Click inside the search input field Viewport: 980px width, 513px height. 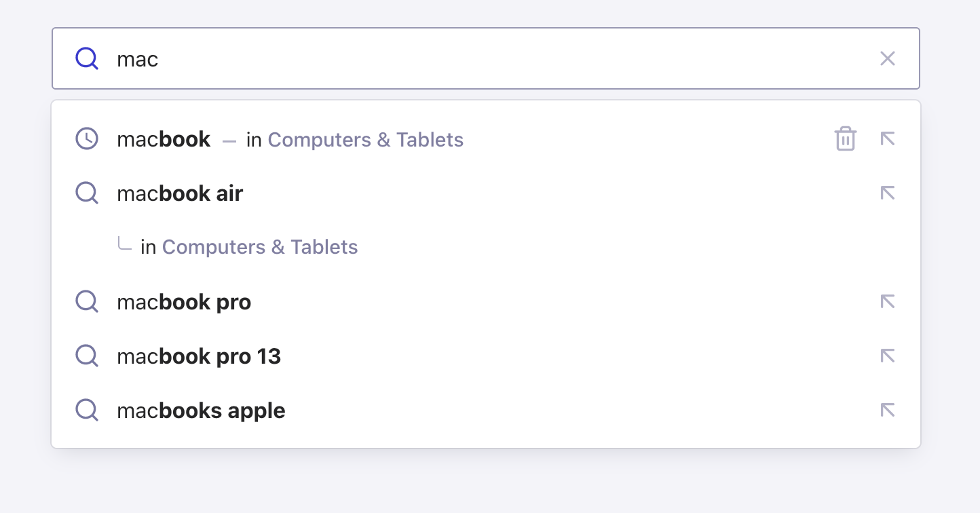point(407,58)
